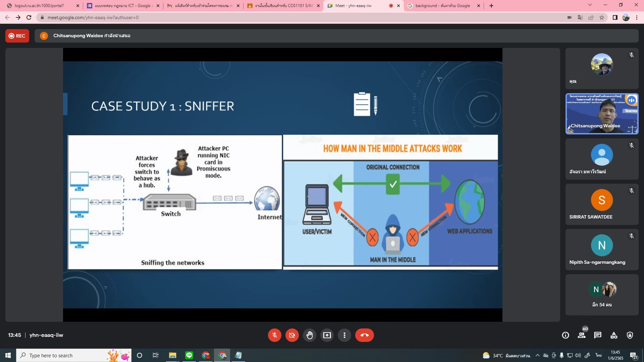Open more options three-dot menu
The image size is (644, 362).
[344, 335]
